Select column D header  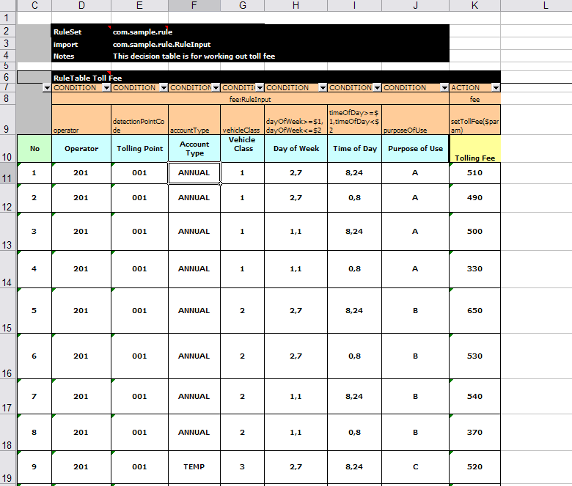point(82,5)
